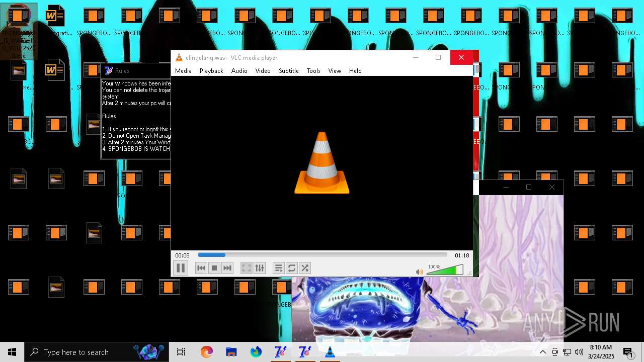Open the Help menu in VLC
The width and height of the screenshot is (644, 362).
[x=355, y=71]
